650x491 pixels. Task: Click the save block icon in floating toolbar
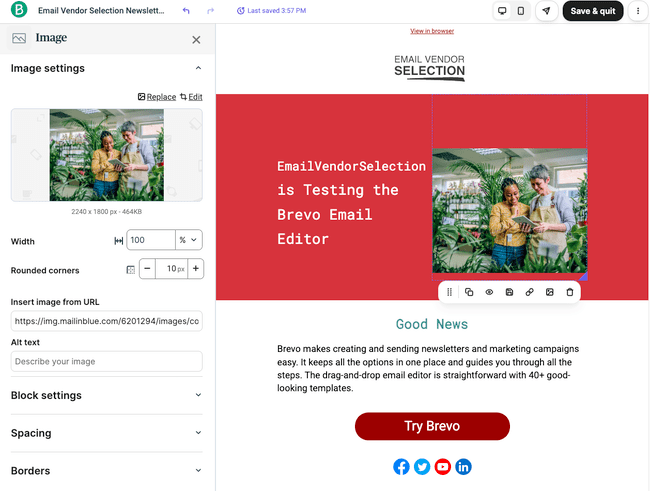(509, 292)
